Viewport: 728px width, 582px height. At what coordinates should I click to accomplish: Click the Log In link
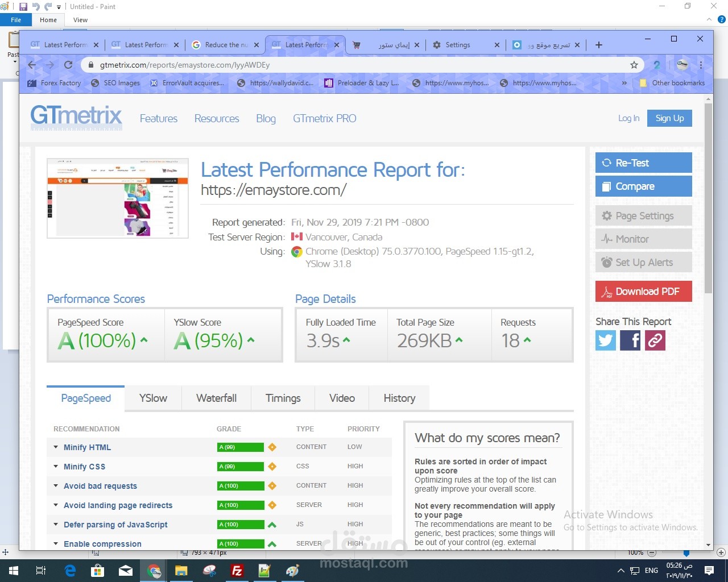(628, 118)
